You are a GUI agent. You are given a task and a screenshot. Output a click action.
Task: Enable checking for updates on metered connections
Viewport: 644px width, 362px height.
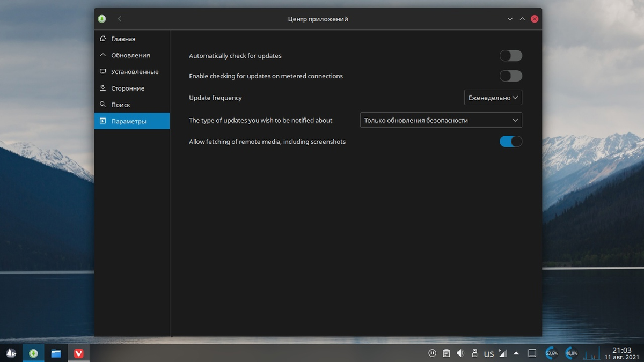tap(510, 76)
